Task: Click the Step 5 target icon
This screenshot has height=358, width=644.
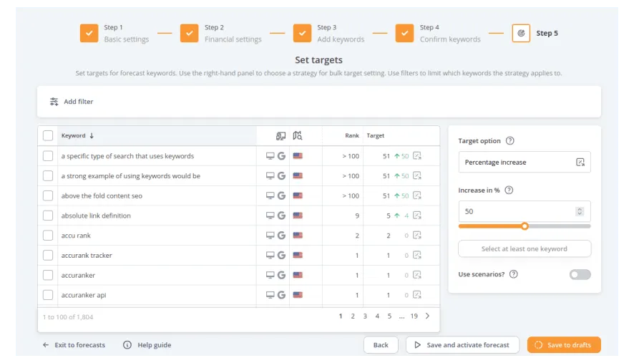Action: coord(521,33)
